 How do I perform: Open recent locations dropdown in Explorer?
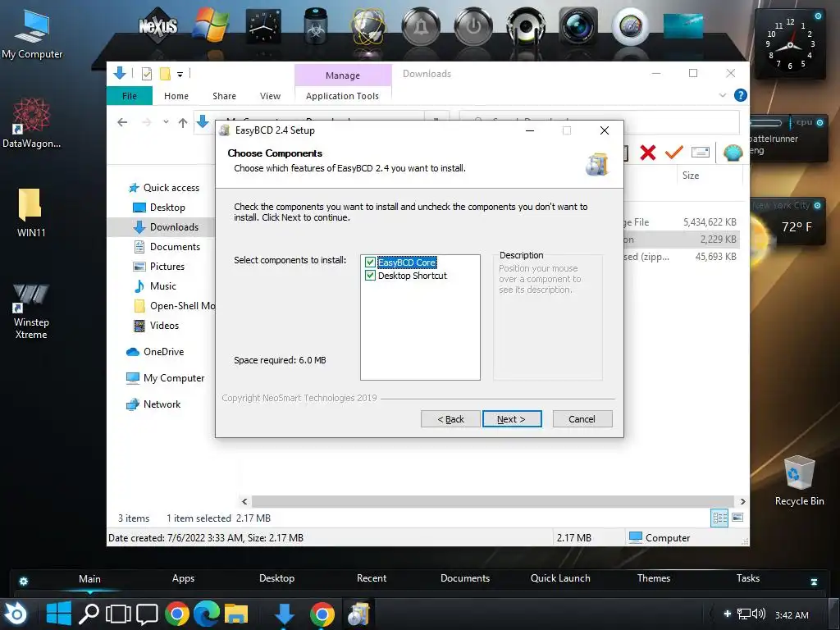166,122
